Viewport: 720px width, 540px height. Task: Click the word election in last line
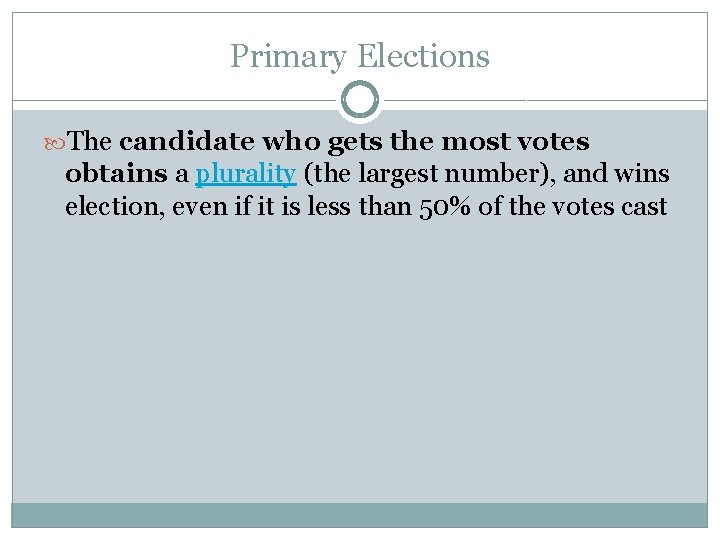(112, 207)
